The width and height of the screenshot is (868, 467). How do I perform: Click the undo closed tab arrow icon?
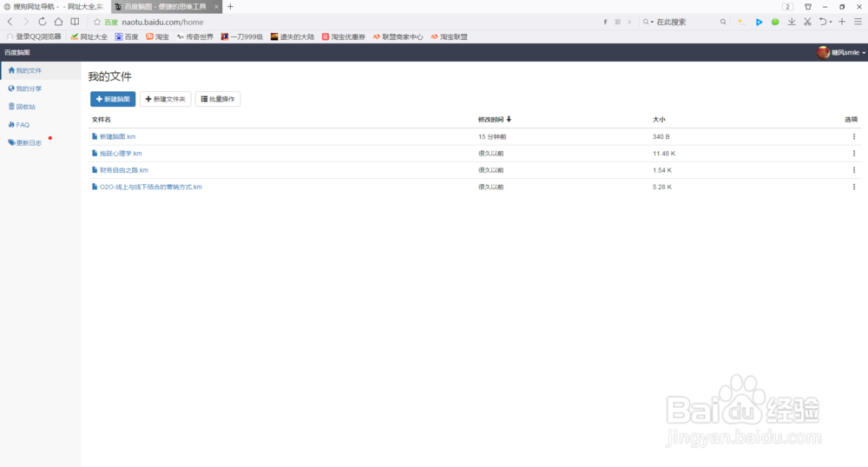(x=823, y=22)
